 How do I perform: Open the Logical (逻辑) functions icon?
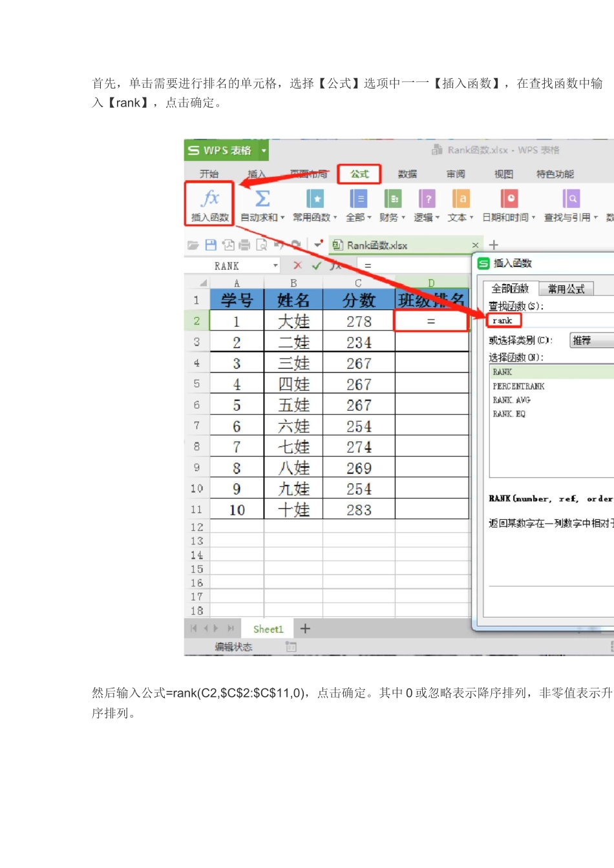point(427,198)
